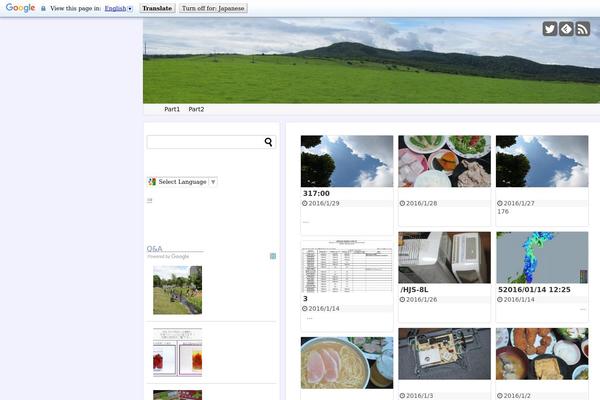
Task: Open the fried food meal thumbnail dated 2016/1/2
Action: tap(542, 354)
